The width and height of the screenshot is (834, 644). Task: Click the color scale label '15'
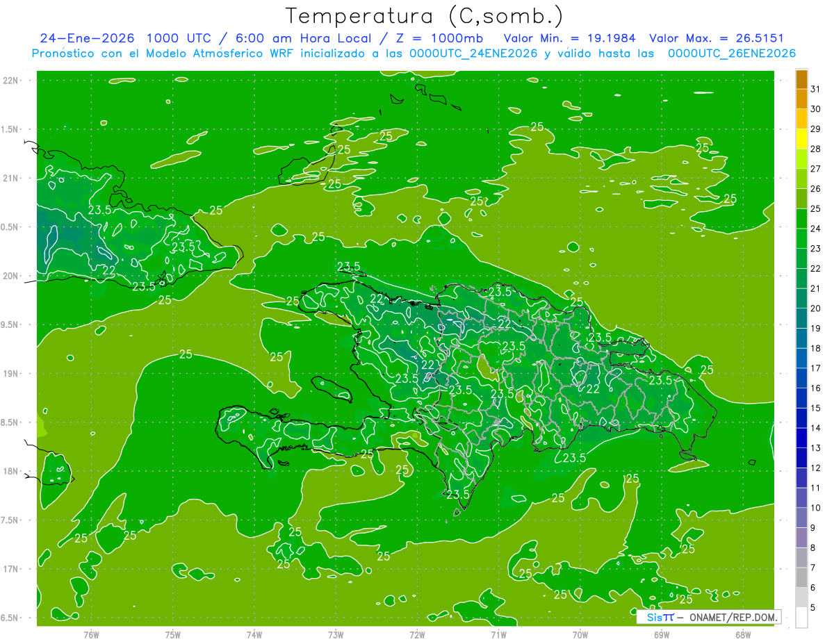(816, 408)
